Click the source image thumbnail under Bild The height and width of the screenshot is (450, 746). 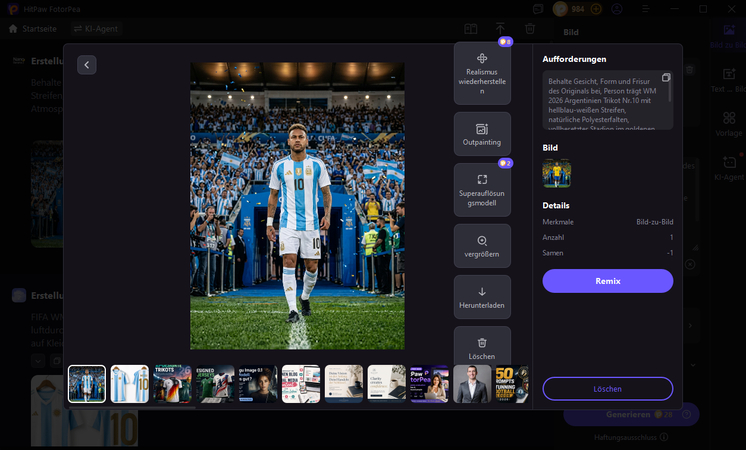557,173
